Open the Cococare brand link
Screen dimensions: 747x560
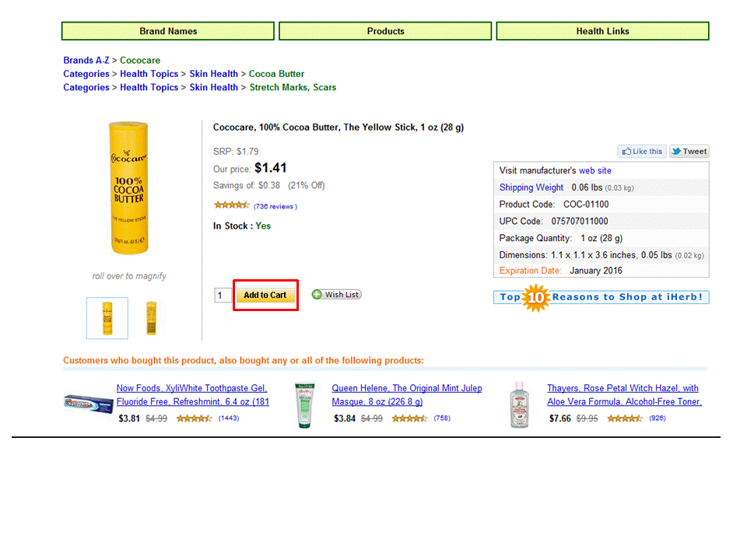pyautogui.click(x=140, y=61)
